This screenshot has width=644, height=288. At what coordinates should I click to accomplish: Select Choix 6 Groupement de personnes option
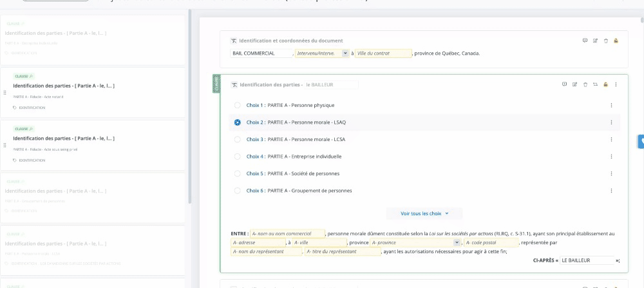[x=238, y=191]
